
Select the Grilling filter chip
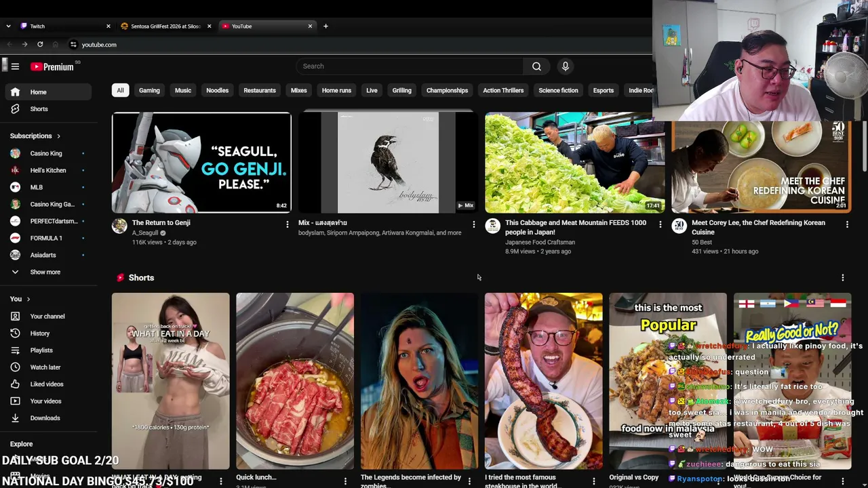(x=401, y=91)
